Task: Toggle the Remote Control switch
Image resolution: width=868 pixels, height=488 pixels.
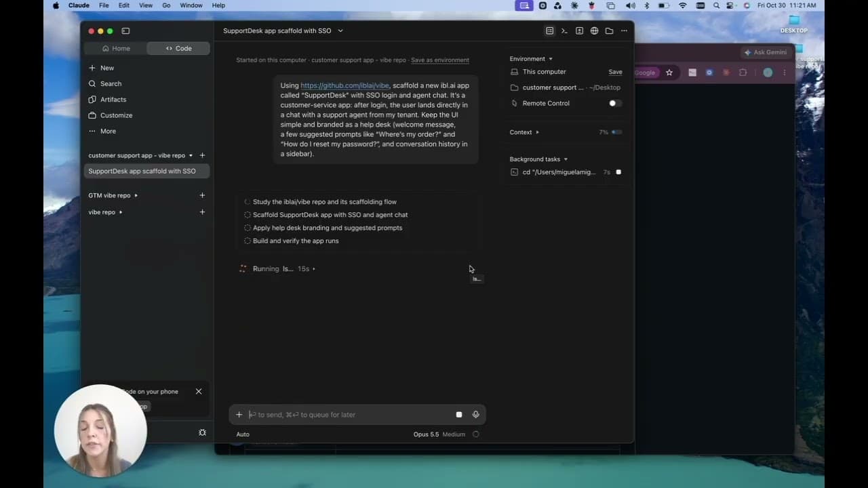Action: [x=615, y=103]
